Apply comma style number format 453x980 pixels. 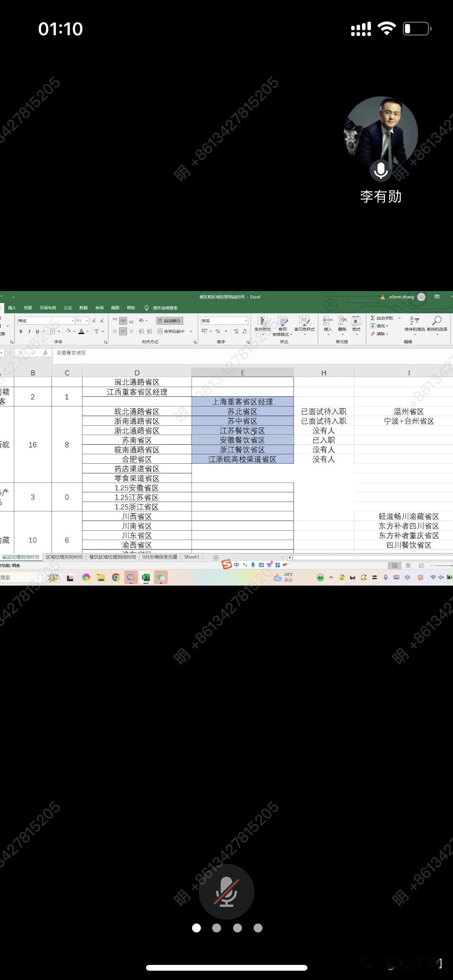[226, 331]
